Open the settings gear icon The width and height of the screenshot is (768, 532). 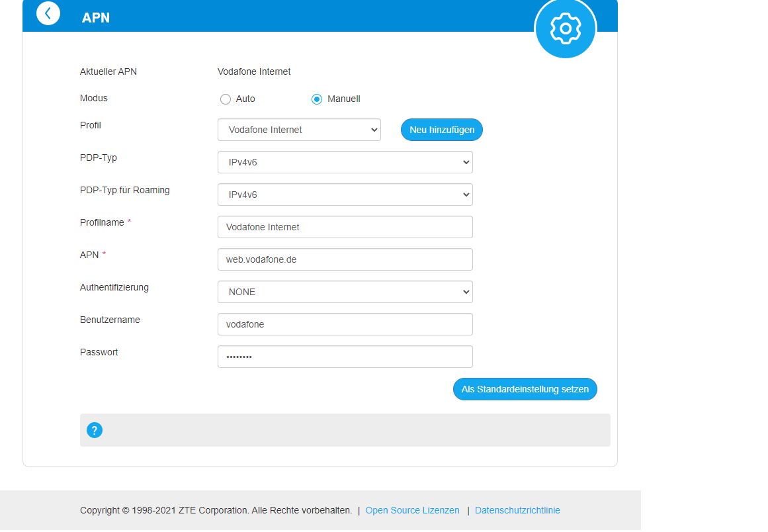(x=565, y=28)
